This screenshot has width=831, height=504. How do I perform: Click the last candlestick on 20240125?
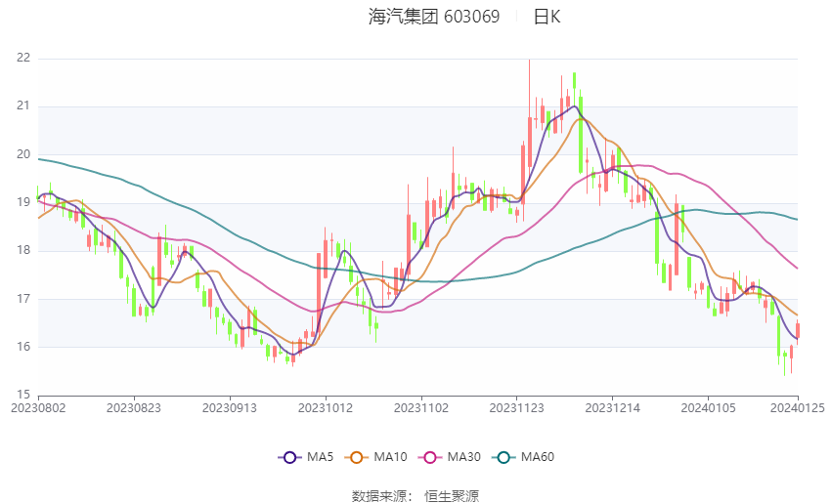[798, 331]
